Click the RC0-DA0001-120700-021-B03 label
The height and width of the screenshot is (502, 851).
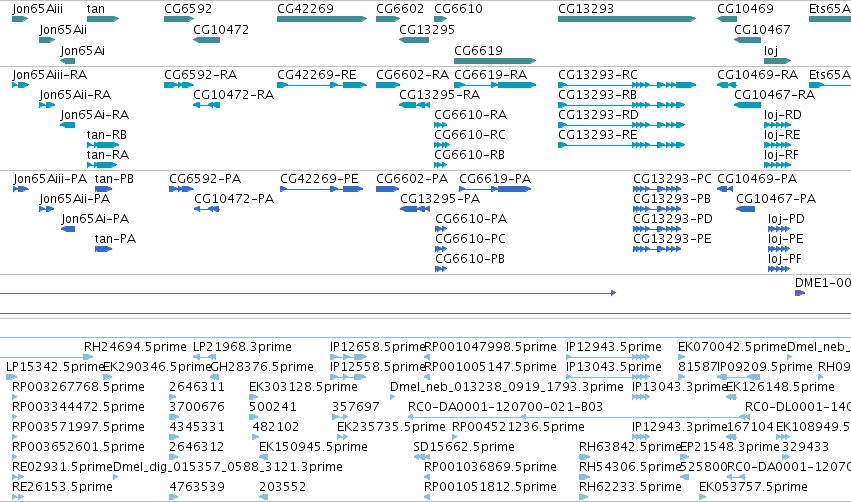505,407
